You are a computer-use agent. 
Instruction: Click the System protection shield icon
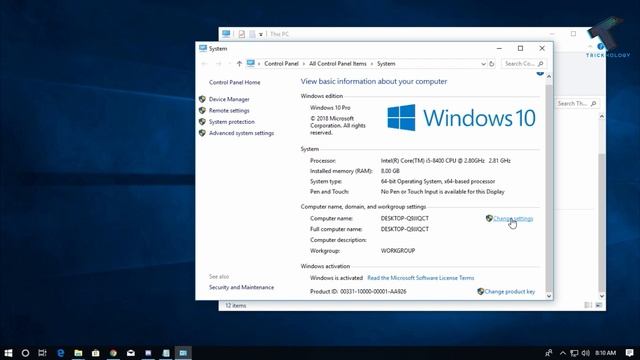coord(202,122)
